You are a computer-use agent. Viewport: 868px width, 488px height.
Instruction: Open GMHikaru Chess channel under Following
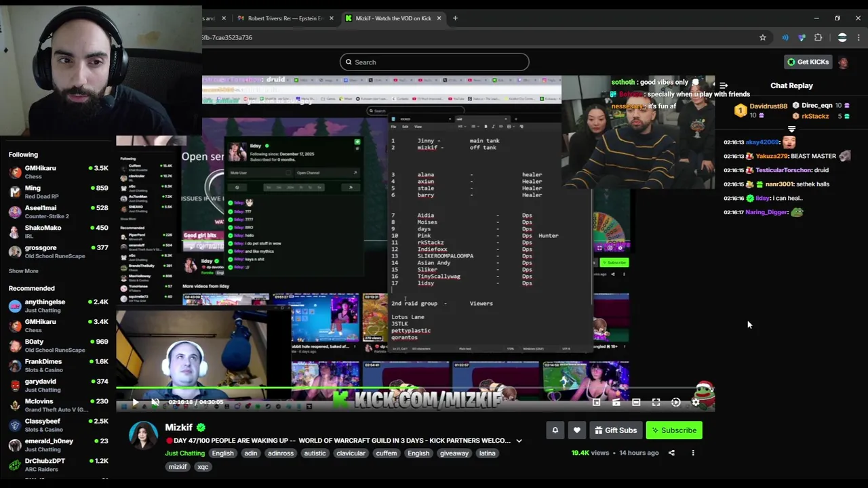click(58, 172)
